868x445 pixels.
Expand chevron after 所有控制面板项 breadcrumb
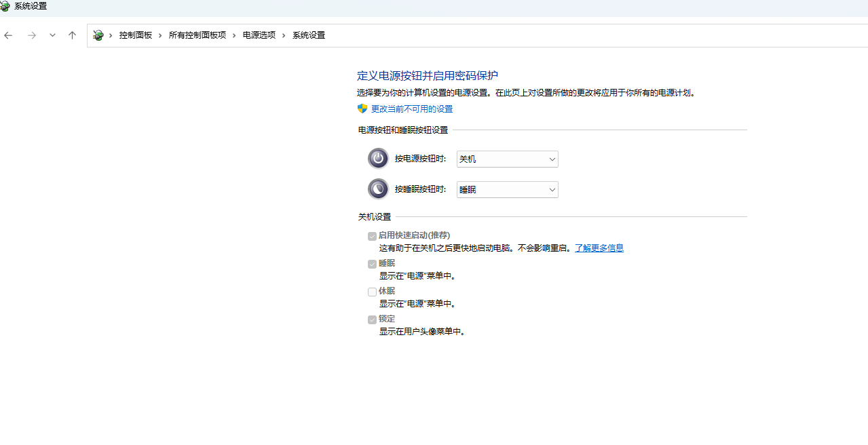[x=234, y=35]
